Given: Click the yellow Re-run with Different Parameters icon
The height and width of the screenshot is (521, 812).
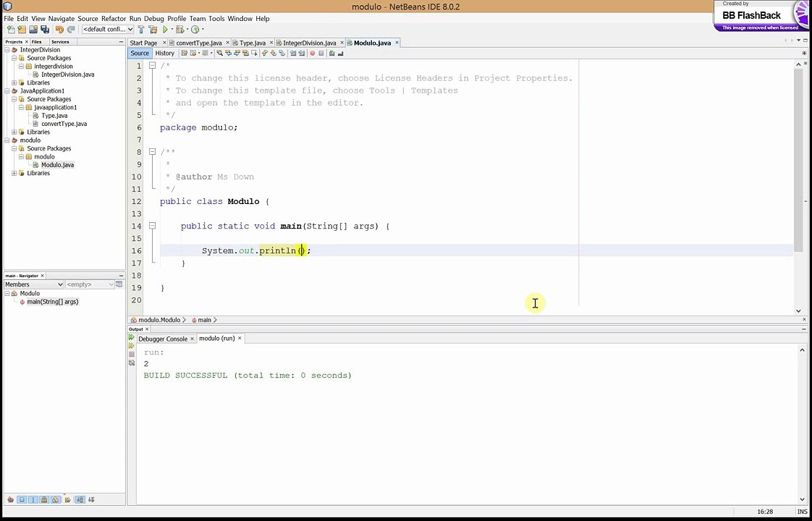Looking at the screenshot, I should [132, 345].
